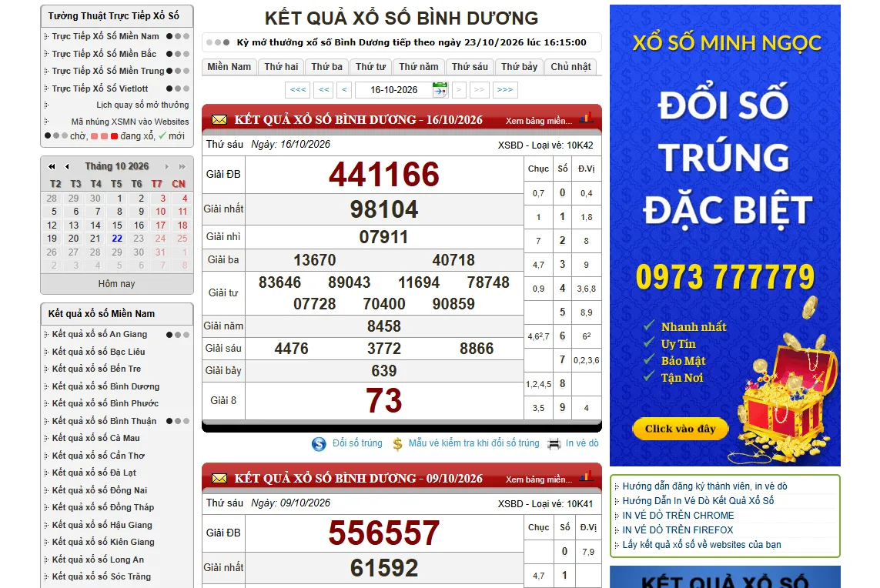
Task: Open Kết quả xổ số Bạc Liêu
Action: pyautogui.click(x=99, y=352)
